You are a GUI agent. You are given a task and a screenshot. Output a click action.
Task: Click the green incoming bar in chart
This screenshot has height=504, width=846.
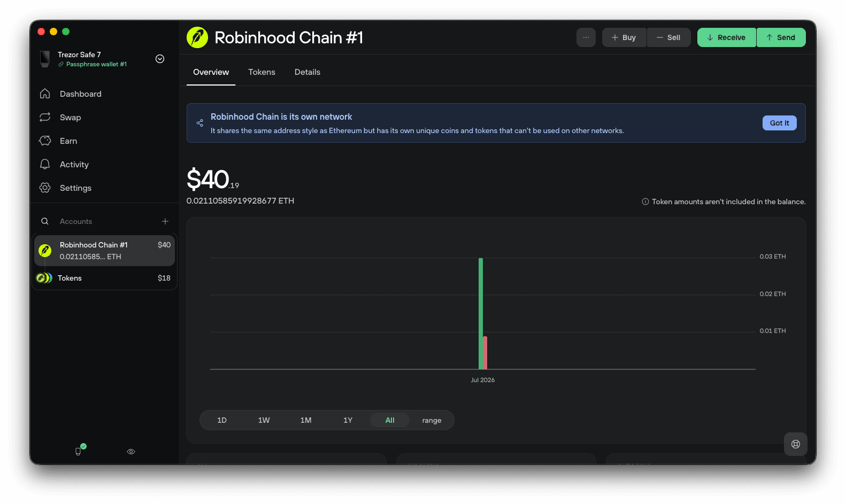(x=481, y=313)
